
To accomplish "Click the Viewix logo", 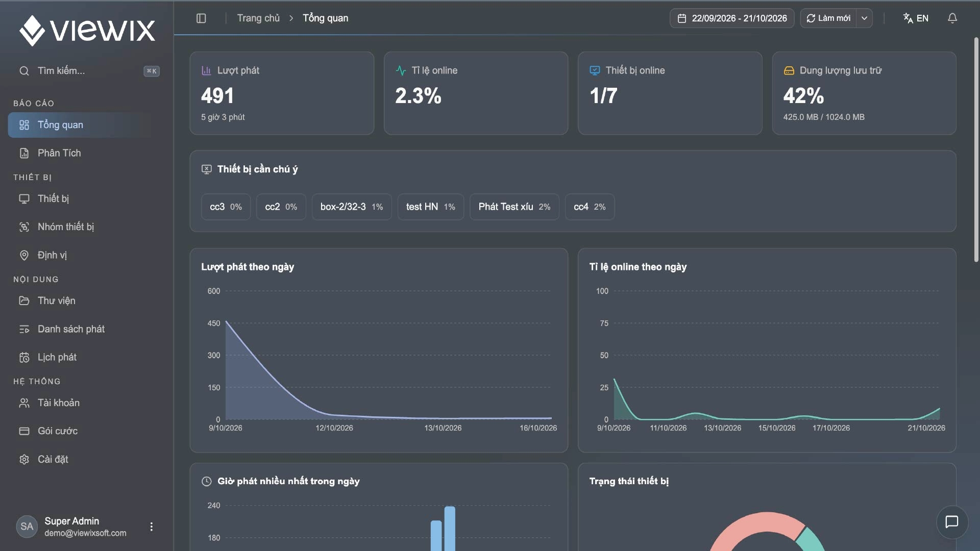I will [87, 30].
